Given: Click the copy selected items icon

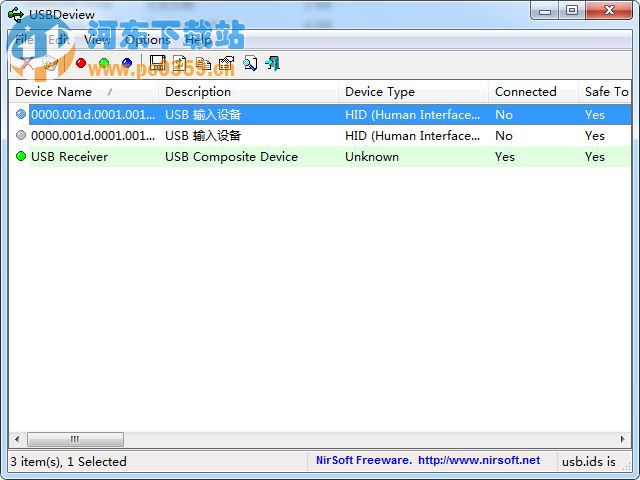Looking at the screenshot, I should point(203,63).
